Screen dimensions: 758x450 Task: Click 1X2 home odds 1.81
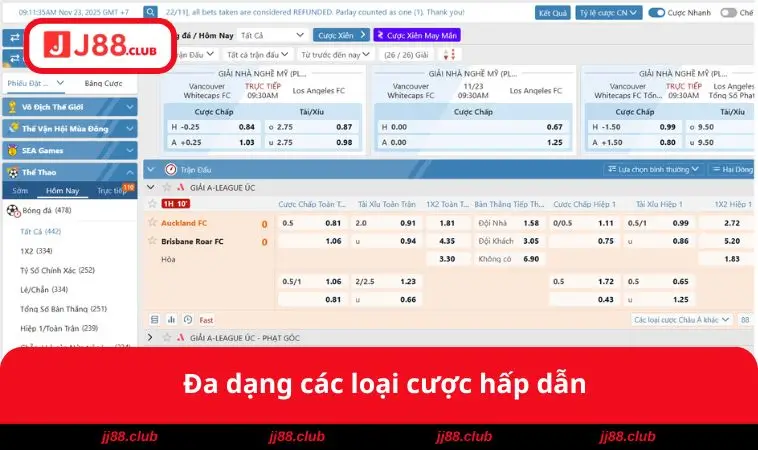tap(447, 223)
